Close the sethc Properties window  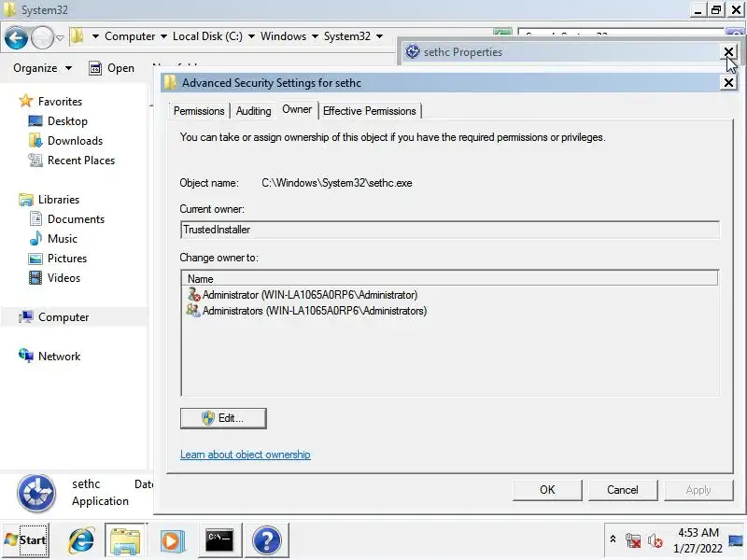[x=728, y=52]
